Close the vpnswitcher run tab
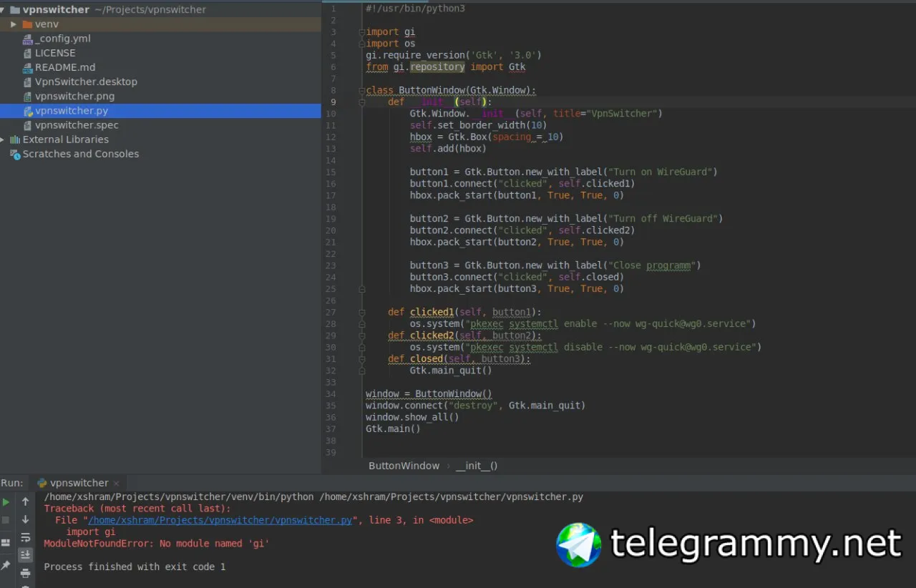916x588 pixels. click(117, 484)
